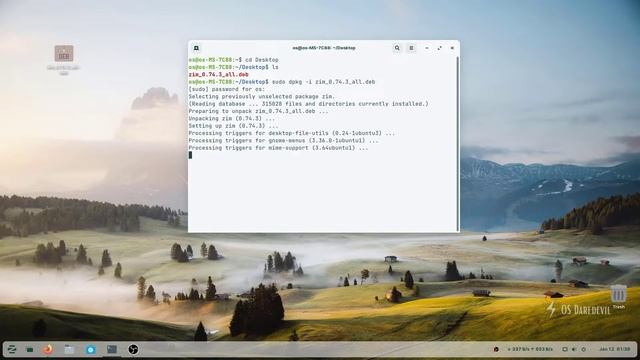Launch Firefox from the taskbar
This screenshot has width=640, height=360.
point(48,349)
